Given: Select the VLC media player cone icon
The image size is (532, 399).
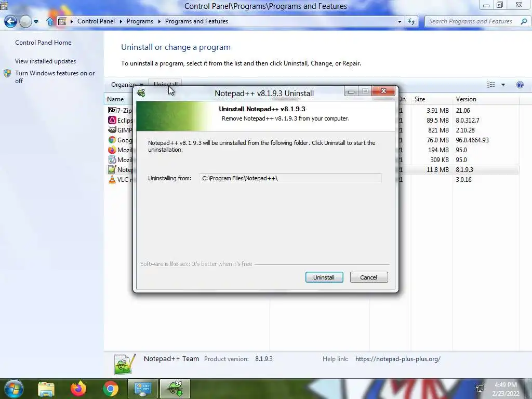Looking at the screenshot, I should 112,179.
